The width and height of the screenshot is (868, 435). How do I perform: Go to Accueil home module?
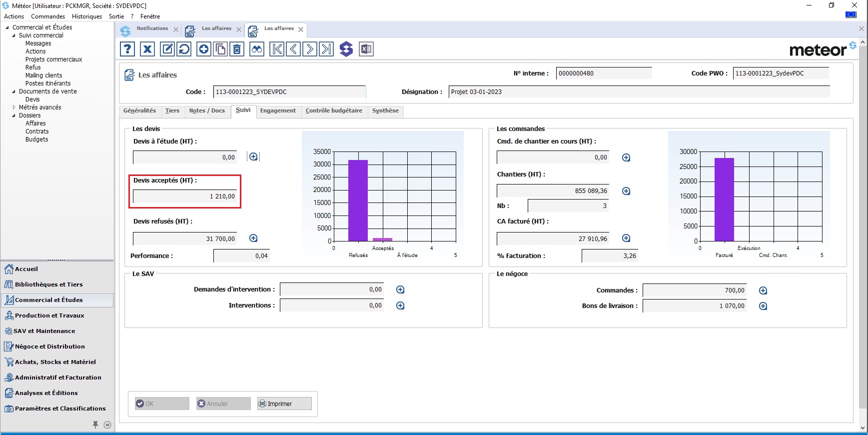(x=57, y=269)
